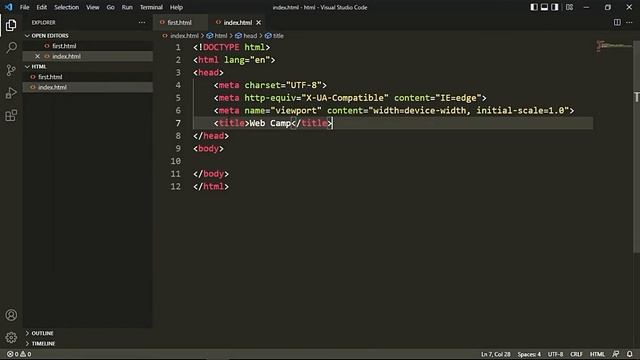
Task: Open the Manage gear settings icon
Action: click(x=11, y=338)
